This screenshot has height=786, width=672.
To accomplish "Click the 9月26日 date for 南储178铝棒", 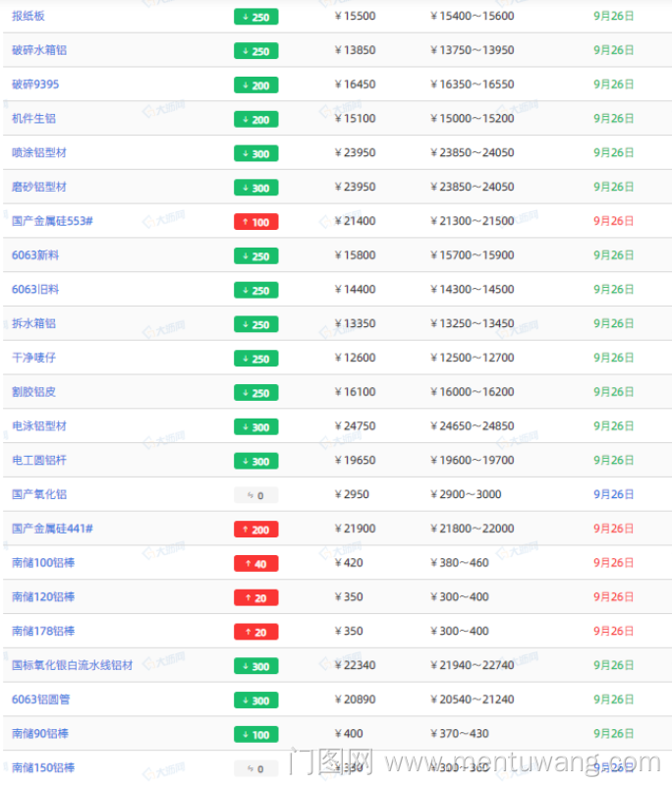I will click(613, 631).
